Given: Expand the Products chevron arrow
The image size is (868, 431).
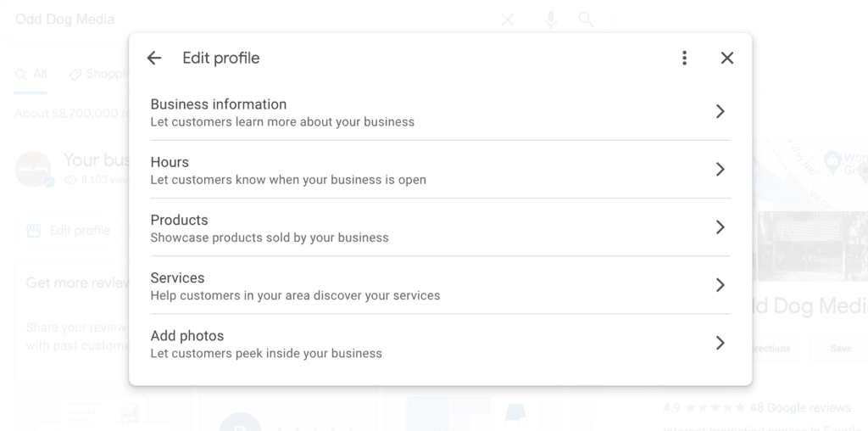Looking at the screenshot, I should (721, 227).
